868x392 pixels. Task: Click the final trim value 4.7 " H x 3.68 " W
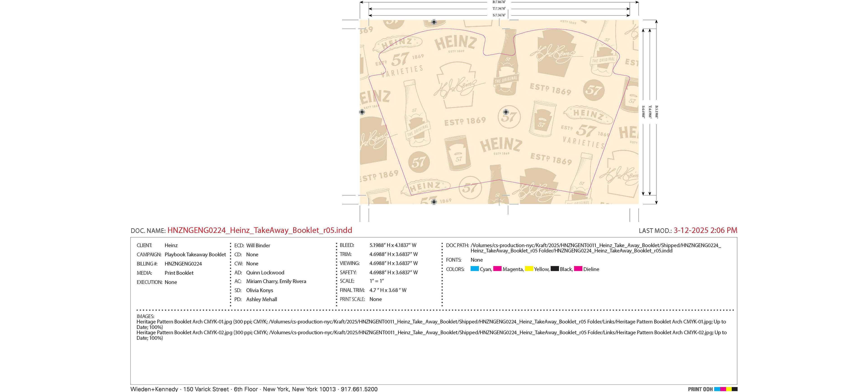coord(388,290)
